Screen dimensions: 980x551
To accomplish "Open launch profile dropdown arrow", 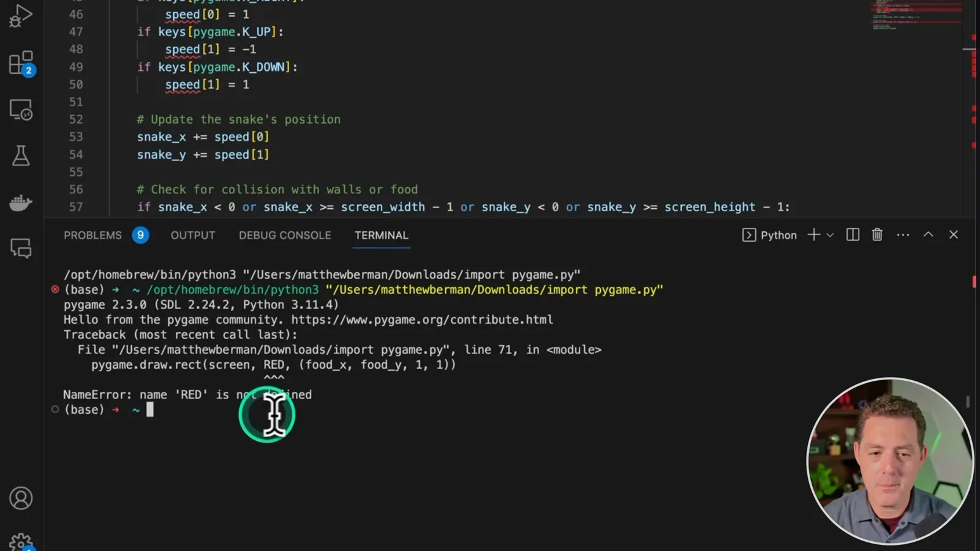I will 830,235.
